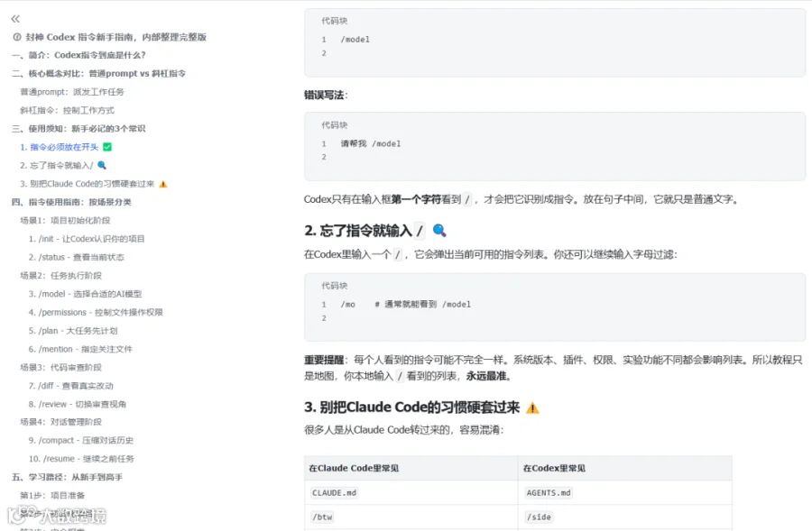Screen dimensions: 812x531
Task: Click magnifier icon in outline item 2
Action: 102,166
